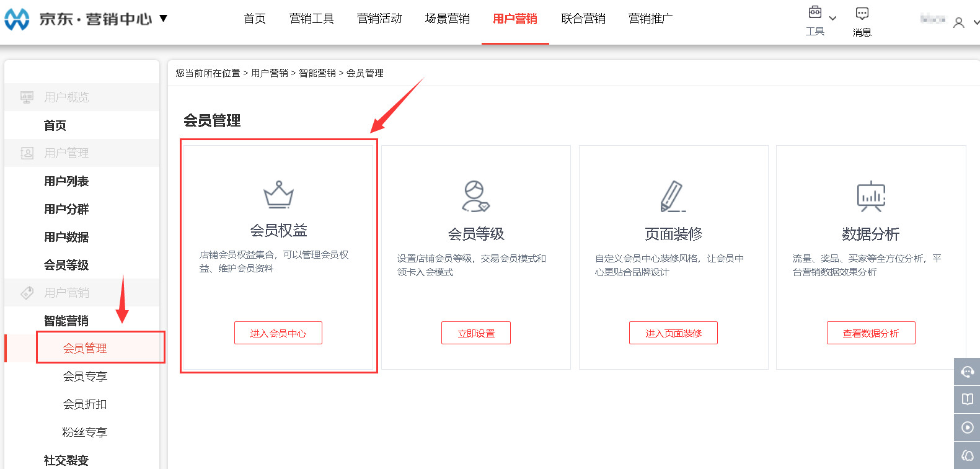Go to the 首页 top navigation tab
980x469 pixels.
click(x=255, y=19)
